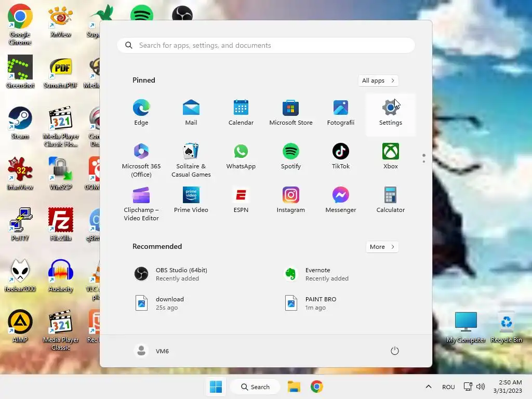The height and width of the screenshot is (399, 532).
Task: Launch TikTok
Action: point(341,157)
